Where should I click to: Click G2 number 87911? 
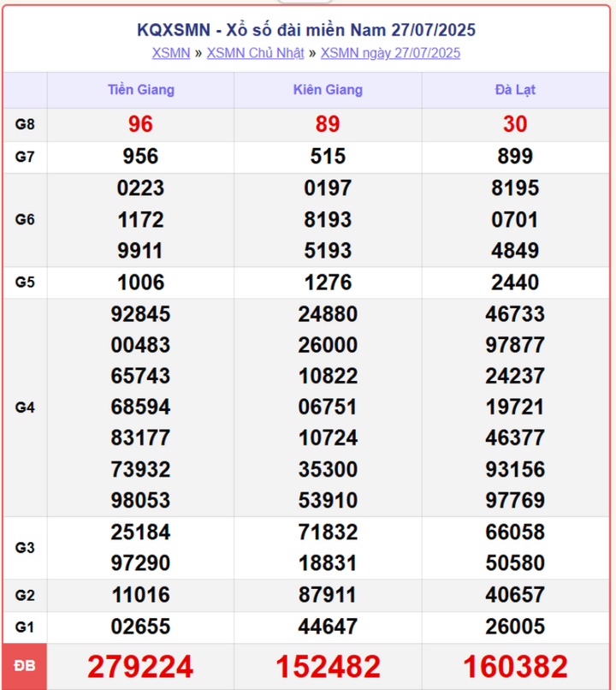(328, 595)
